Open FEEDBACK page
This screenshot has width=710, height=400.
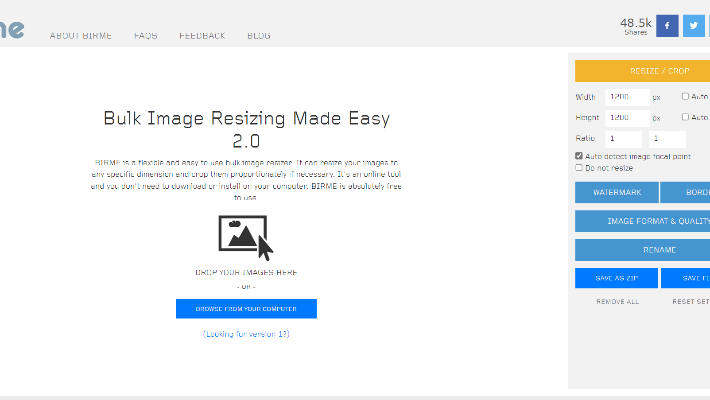coord(202,36)
